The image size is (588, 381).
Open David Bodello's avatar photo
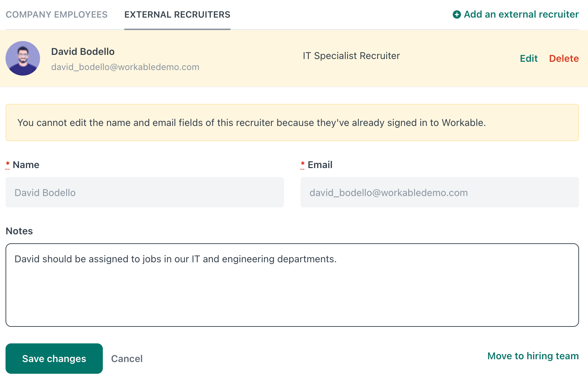[x=23, y=58]
